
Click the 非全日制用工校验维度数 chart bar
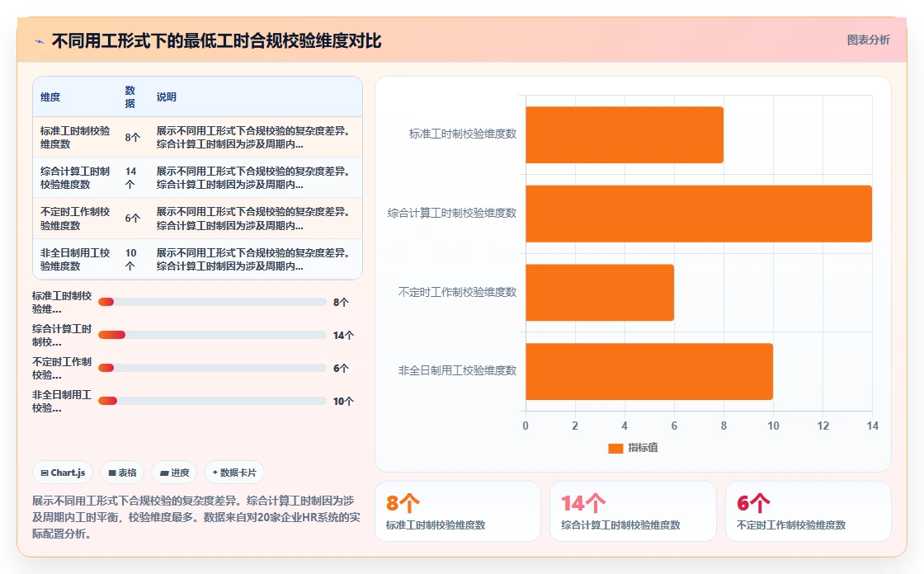[x=649, y=371]
